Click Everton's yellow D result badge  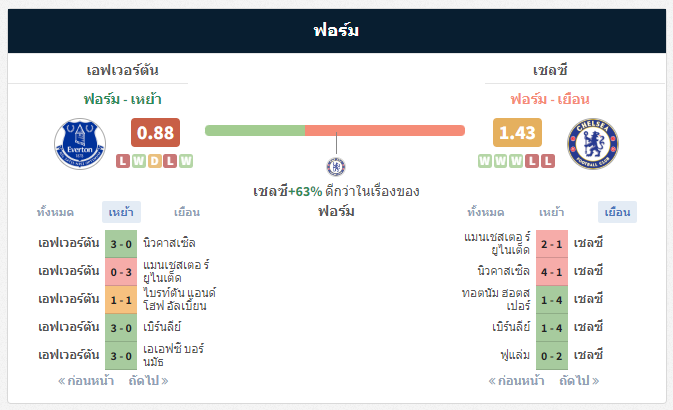click(155, 161)
